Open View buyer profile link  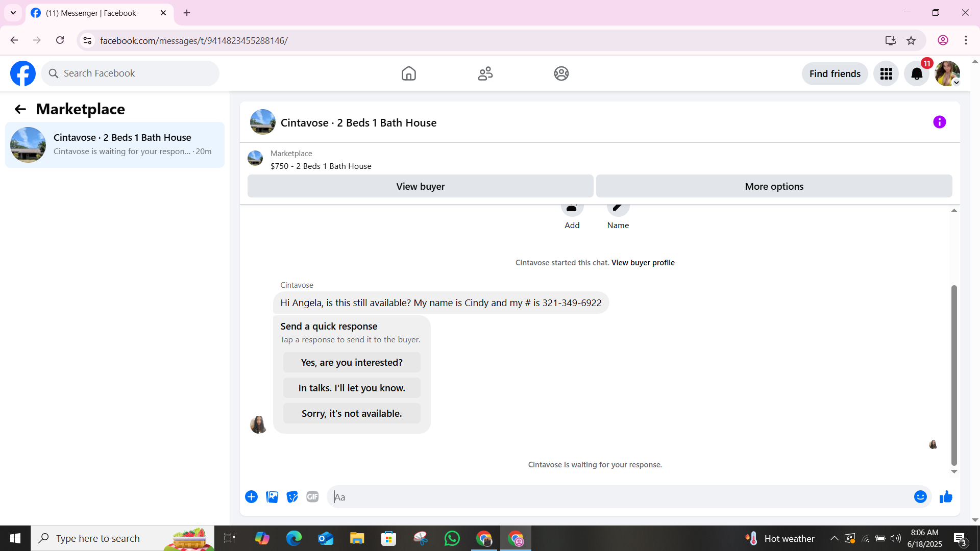(x=643, y=263)
